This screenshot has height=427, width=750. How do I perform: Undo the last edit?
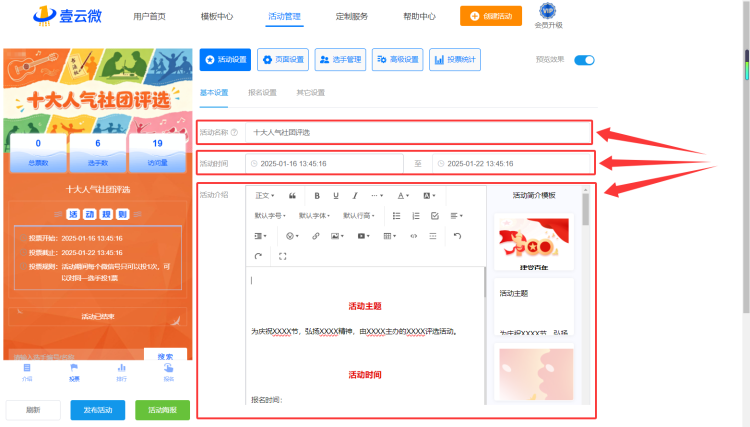coord(457,236)
